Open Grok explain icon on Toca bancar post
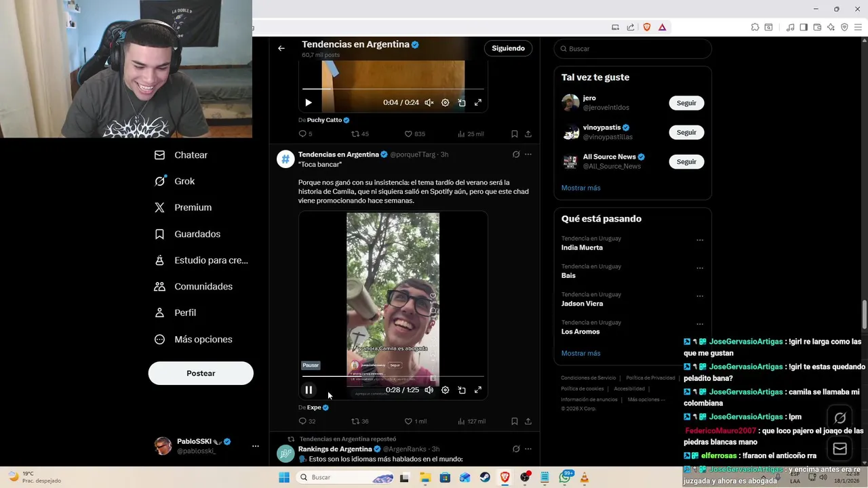Image resolution: width=868 pixels, height=488 pixels. pos(516,155)
